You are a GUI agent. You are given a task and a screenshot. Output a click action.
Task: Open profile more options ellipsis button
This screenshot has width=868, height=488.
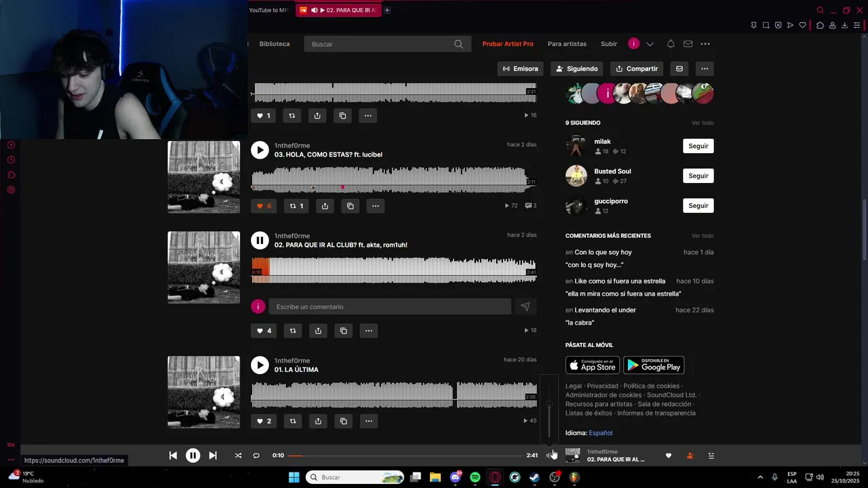705,68
